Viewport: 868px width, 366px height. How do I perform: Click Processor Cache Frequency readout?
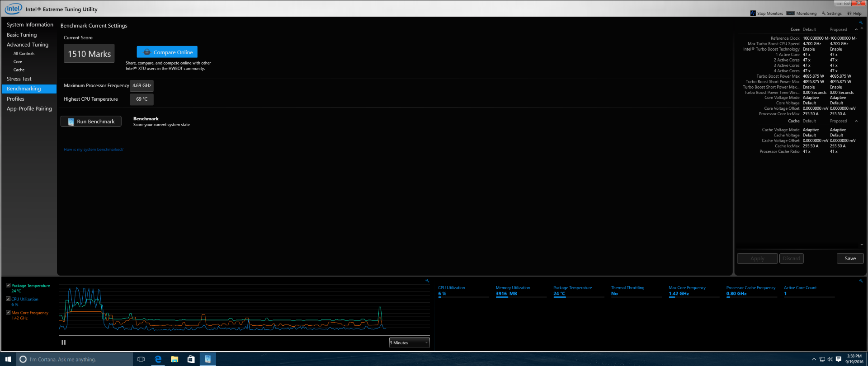coord(752,291)
